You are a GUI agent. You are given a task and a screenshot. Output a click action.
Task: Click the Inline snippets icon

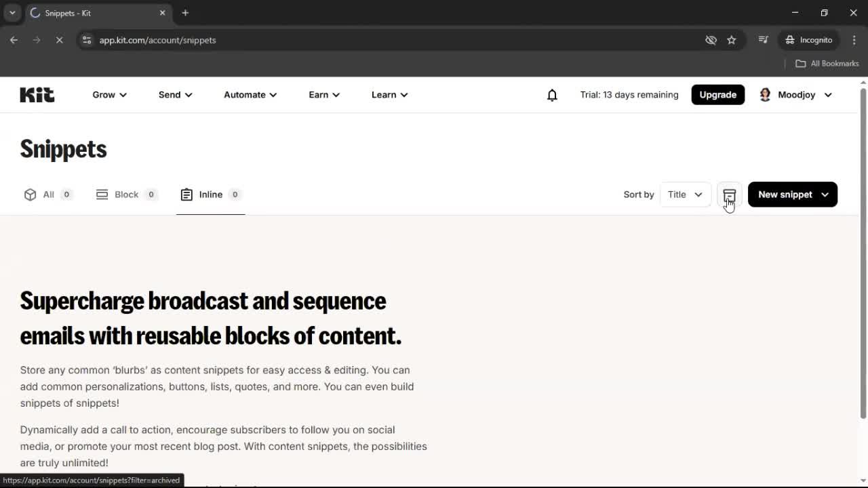186,195
